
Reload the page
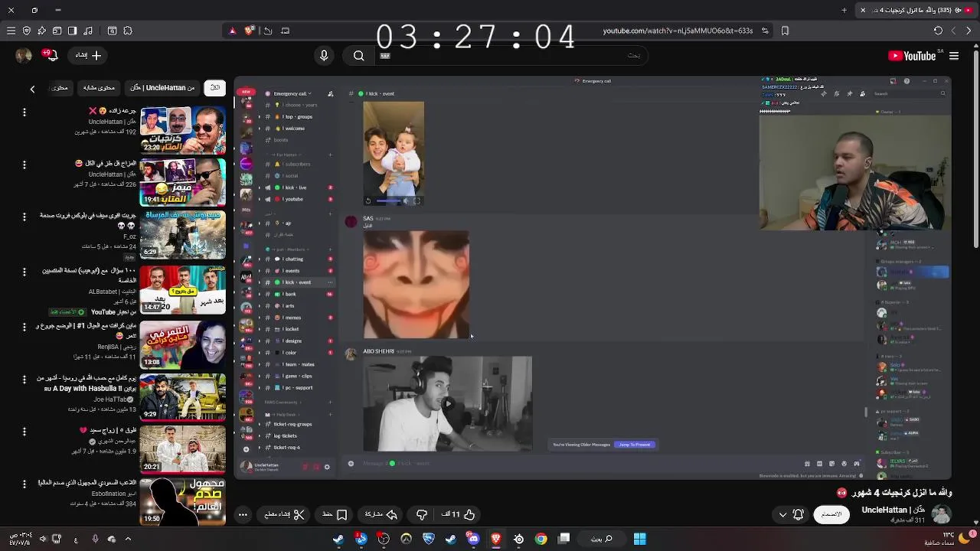(938, 31)
